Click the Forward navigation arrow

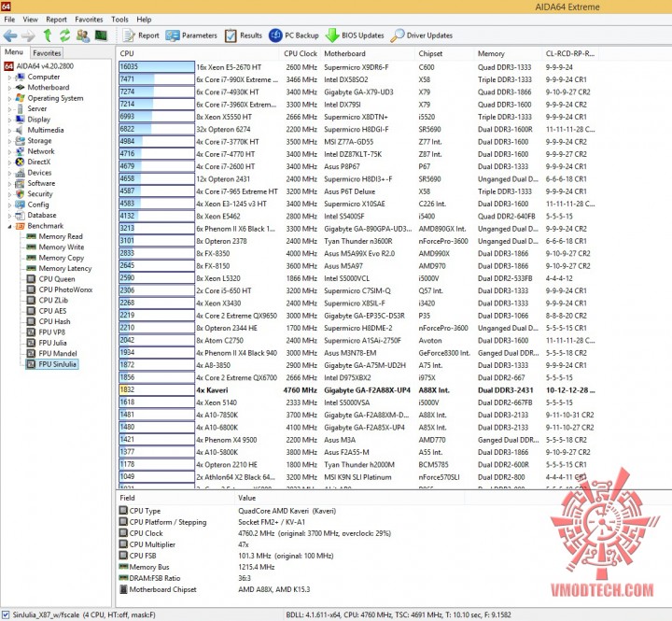coord(28,35)
